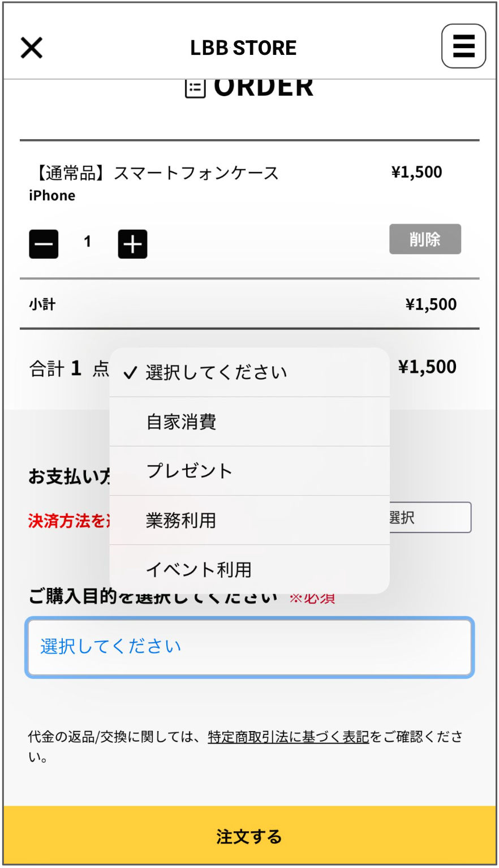This screenshot has width=499, height=868.
Task: Open the hamburger menu
Action: 463,46
